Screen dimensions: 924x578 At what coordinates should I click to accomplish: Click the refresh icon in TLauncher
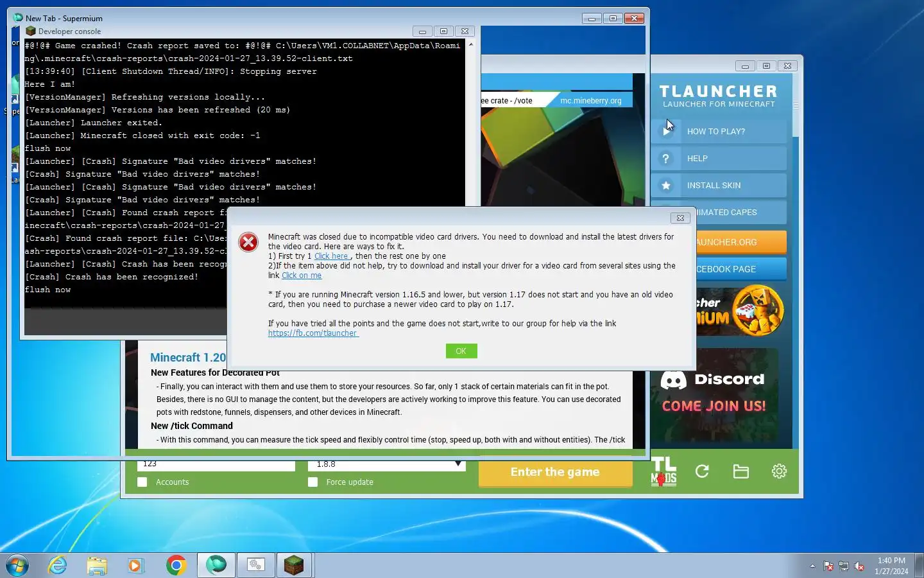pos(702,471)
